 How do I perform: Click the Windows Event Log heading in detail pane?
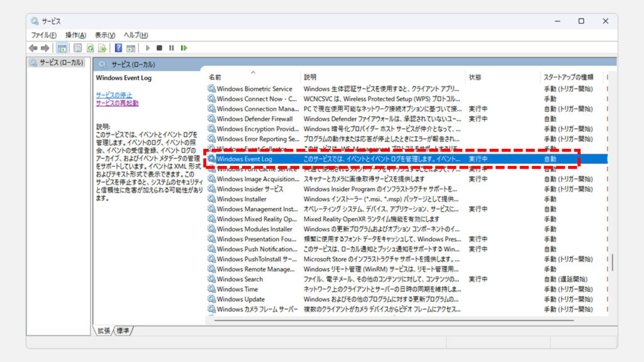click(x=124, y=77)
